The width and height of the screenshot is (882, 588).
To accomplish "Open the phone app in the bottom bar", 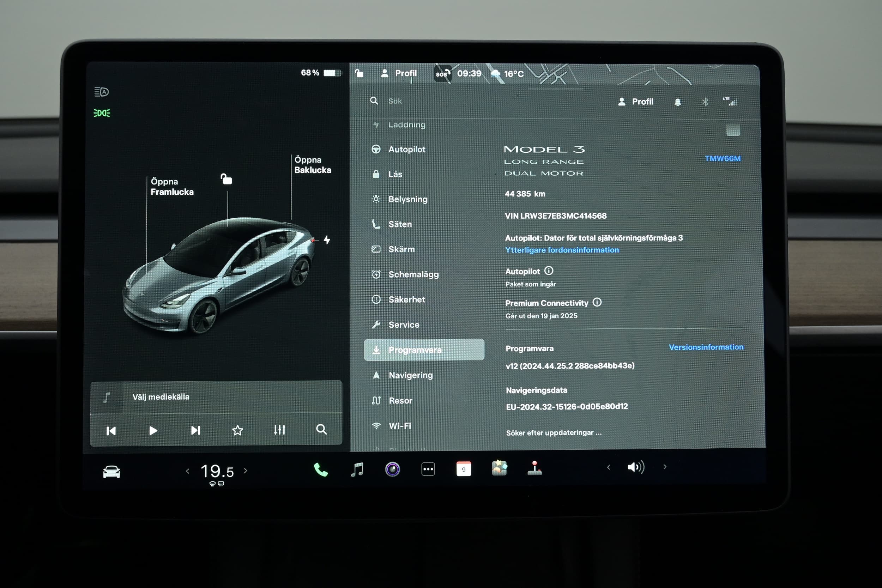I will tap(321, 469).
